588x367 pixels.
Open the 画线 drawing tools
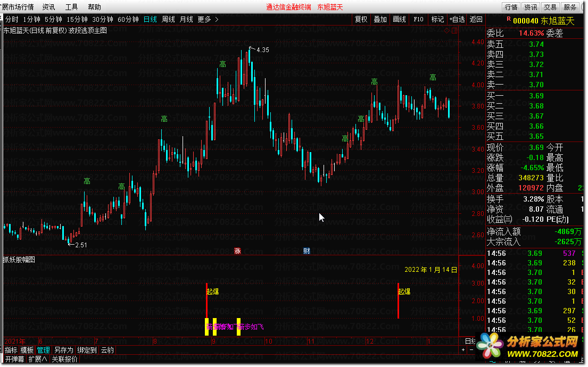(399, 19)
